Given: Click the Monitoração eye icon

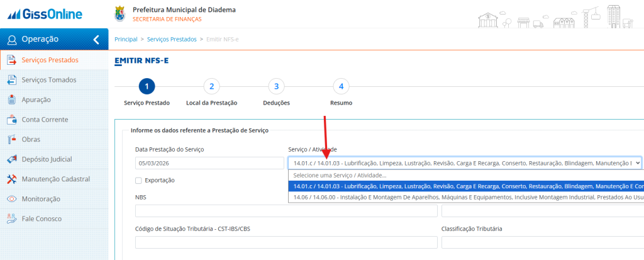Looking at the screenshot, I should [11, 199].
